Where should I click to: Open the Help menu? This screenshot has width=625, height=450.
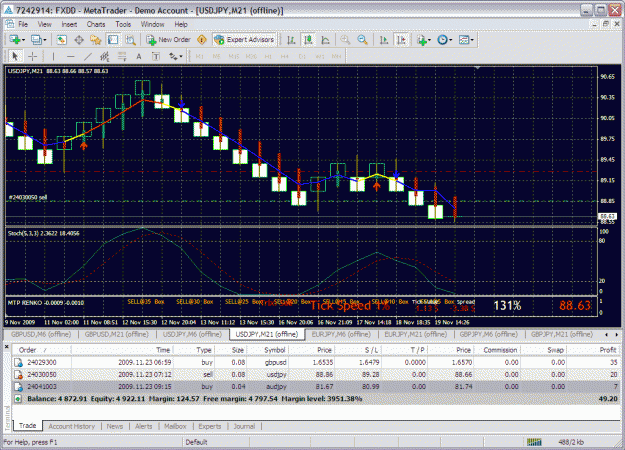pyautogui.click(x=181, y=24)
